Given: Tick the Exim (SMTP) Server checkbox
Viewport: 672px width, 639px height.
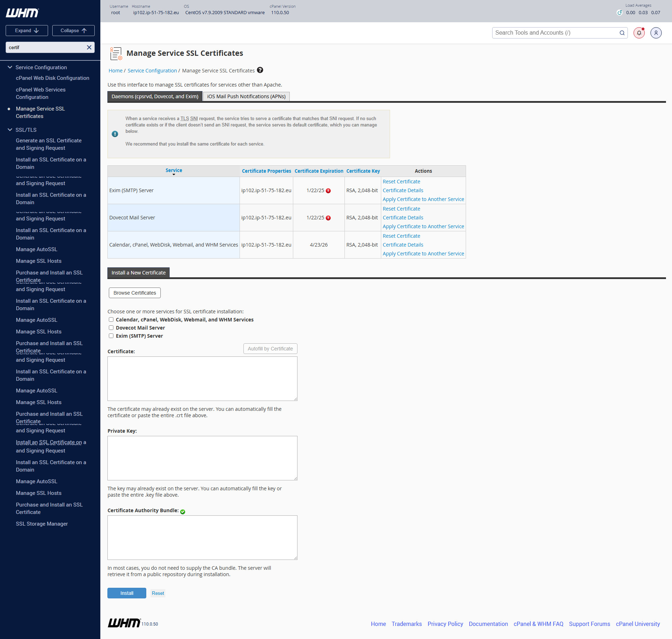Looking at the screenshot, I should [x=111, y=336].
